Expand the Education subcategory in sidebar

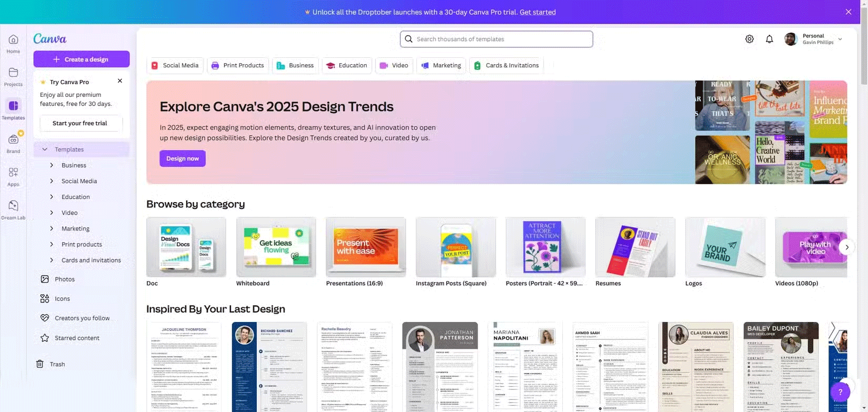(x=52, y=197)
